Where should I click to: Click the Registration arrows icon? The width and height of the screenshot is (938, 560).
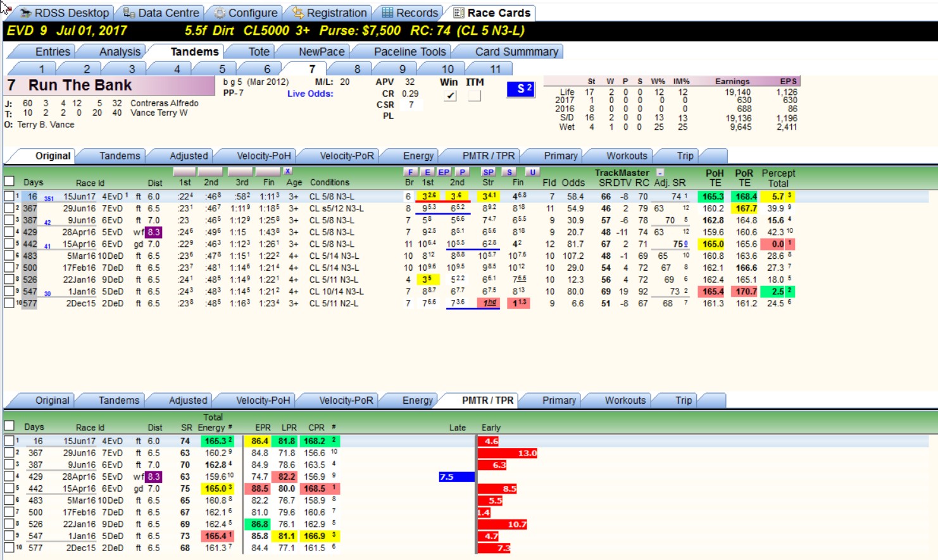[x=298, y=13]
